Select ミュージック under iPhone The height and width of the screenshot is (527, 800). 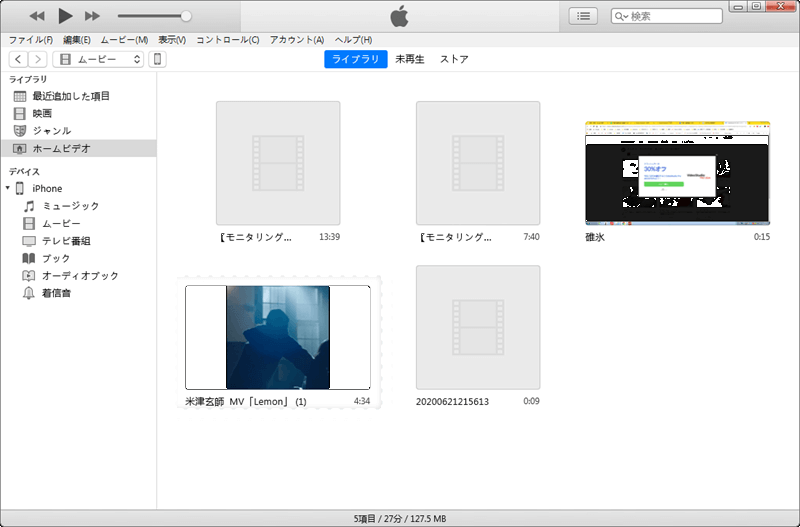click(70, 206)
